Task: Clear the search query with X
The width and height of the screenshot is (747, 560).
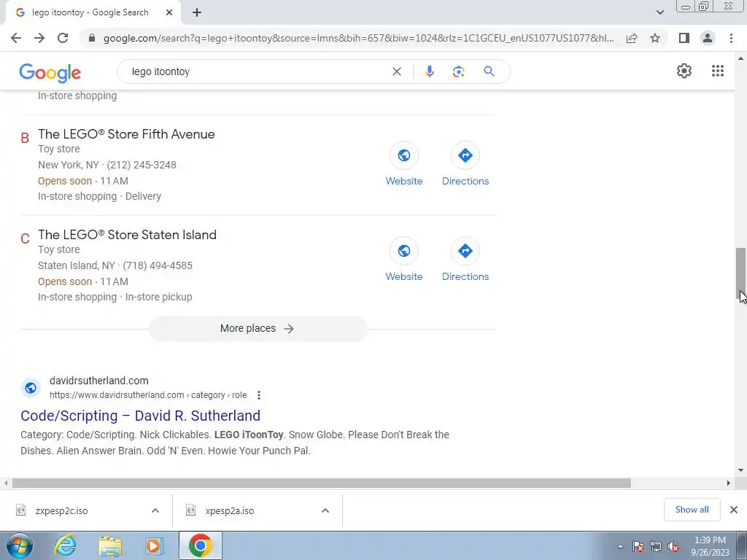Action: click(396, 71)
